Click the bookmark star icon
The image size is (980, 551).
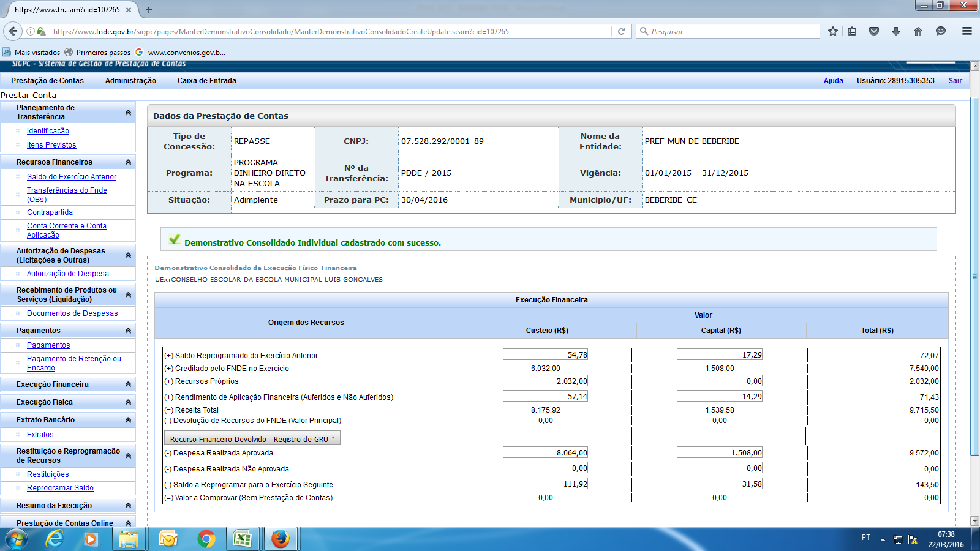(832, 31)
